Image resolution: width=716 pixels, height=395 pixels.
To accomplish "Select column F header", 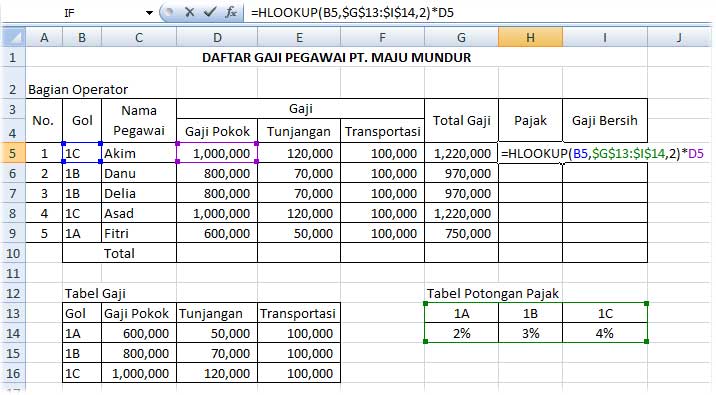I will click(383, 37).
